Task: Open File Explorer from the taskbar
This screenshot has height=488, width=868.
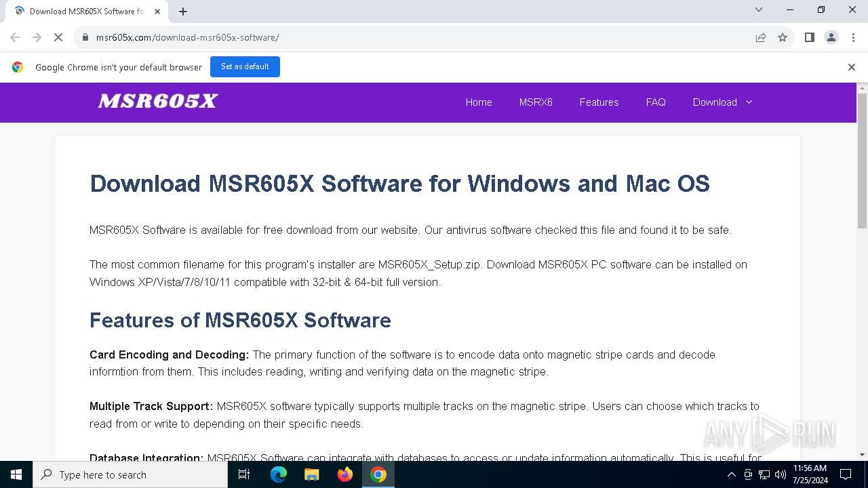Action: tap(311, 474)
